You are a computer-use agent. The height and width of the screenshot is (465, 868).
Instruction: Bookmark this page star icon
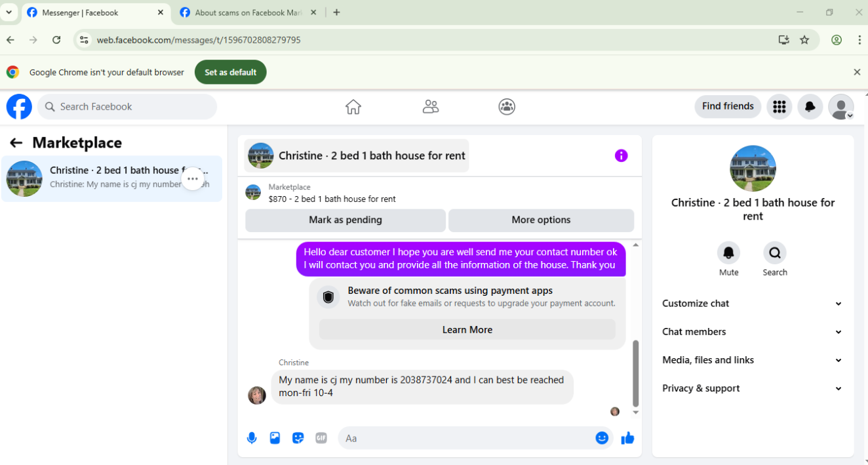[804, 40]
